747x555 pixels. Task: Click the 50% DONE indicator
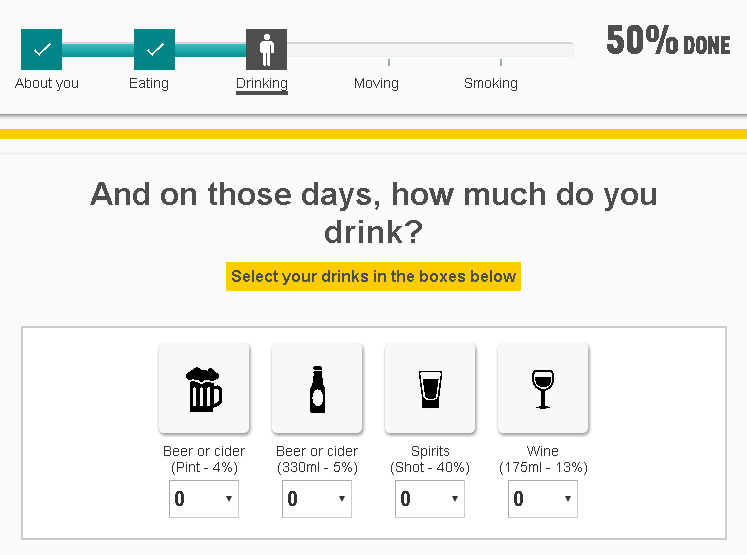pyautogui.click(x=668, y=40)
